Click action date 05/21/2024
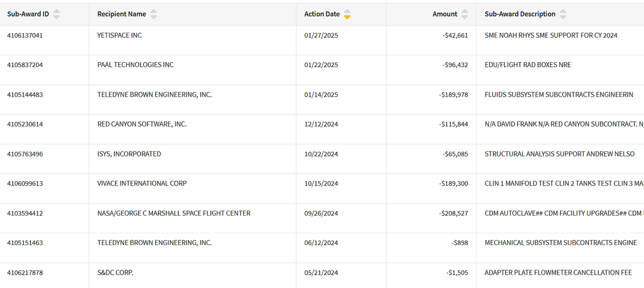The width and height of the screenshot is (644, 288). [x=321, y=272]
